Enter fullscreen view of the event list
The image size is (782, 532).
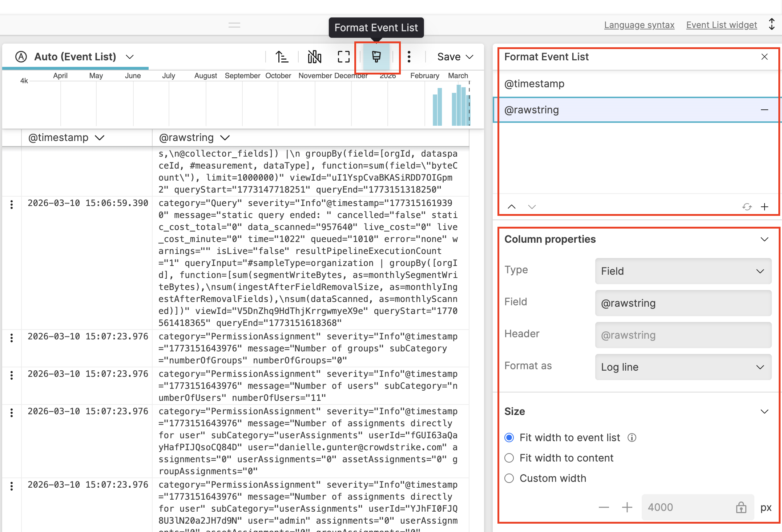click(343, 57)
